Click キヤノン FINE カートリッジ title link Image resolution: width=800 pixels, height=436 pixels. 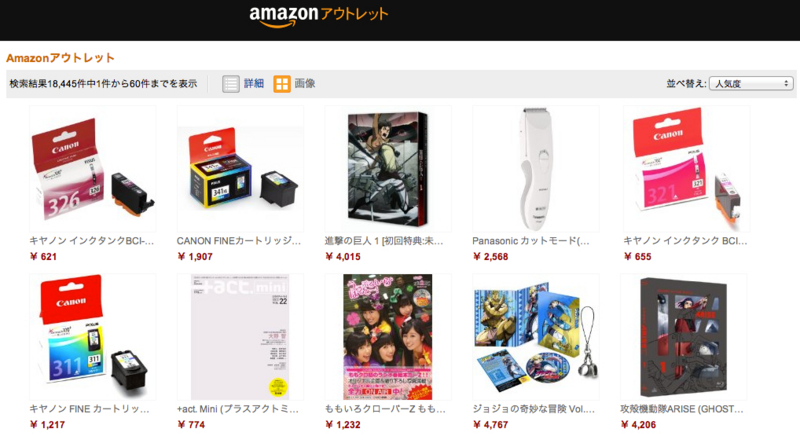click(89, 409)
